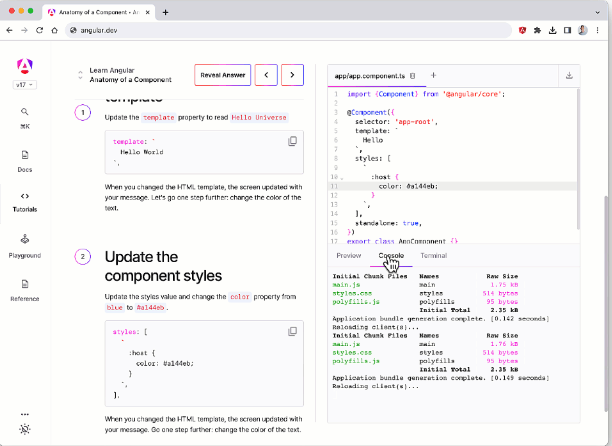The width and height of the screenshot is (612, 446).
Task: Click the 'Anatomy of a Component' breadcrumb title
Action: coord(130,80)
